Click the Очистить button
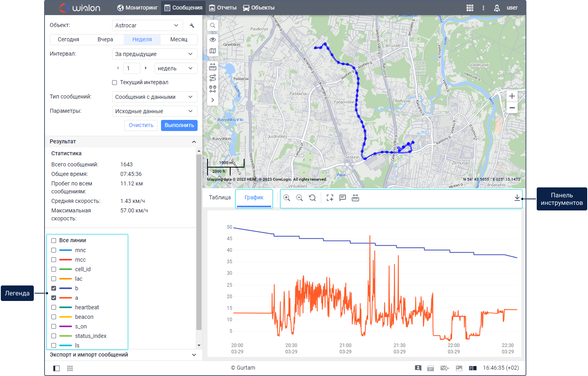This screenshot has width=588, height=376. point(141,125)
